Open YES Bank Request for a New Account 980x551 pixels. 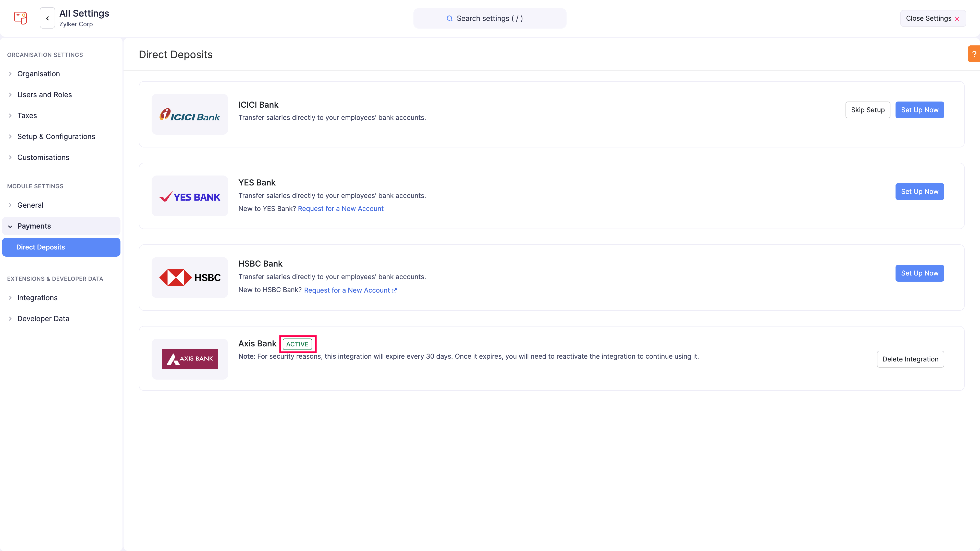click(340, 209)
